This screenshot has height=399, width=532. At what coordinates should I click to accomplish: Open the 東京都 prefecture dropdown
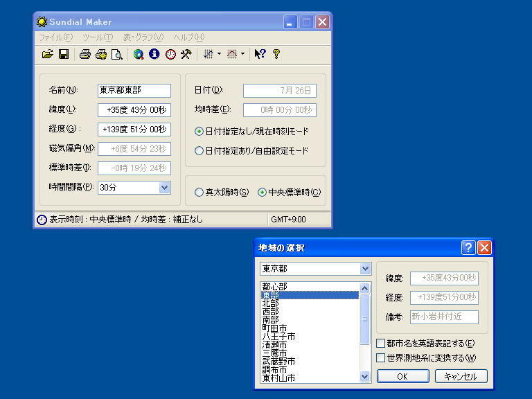point(365,269)
